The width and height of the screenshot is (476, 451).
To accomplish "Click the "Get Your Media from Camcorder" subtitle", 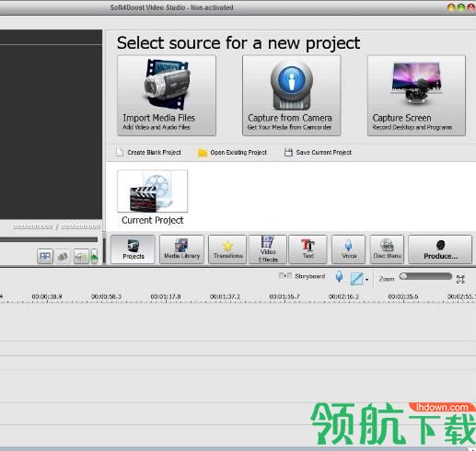I will coord(289,127).
